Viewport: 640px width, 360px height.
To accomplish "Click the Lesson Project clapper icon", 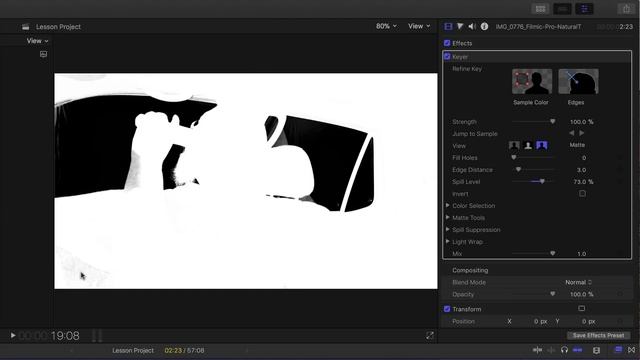I will 26,27.
